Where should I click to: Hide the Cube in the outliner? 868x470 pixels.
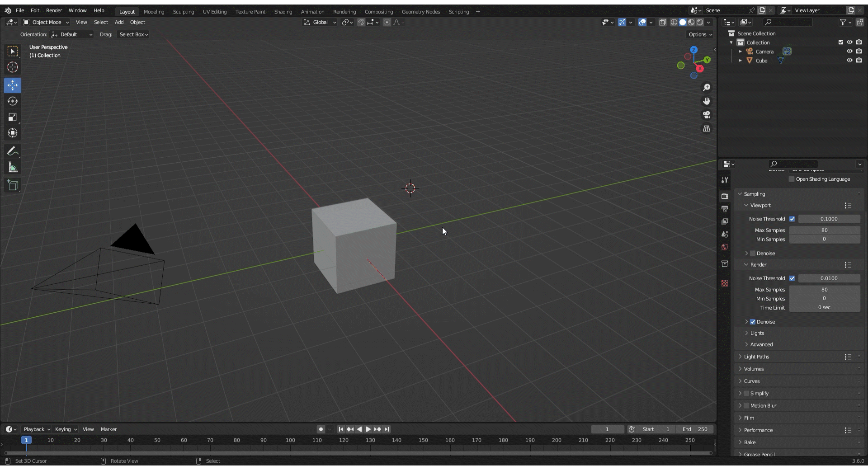(x=849, y=61)
